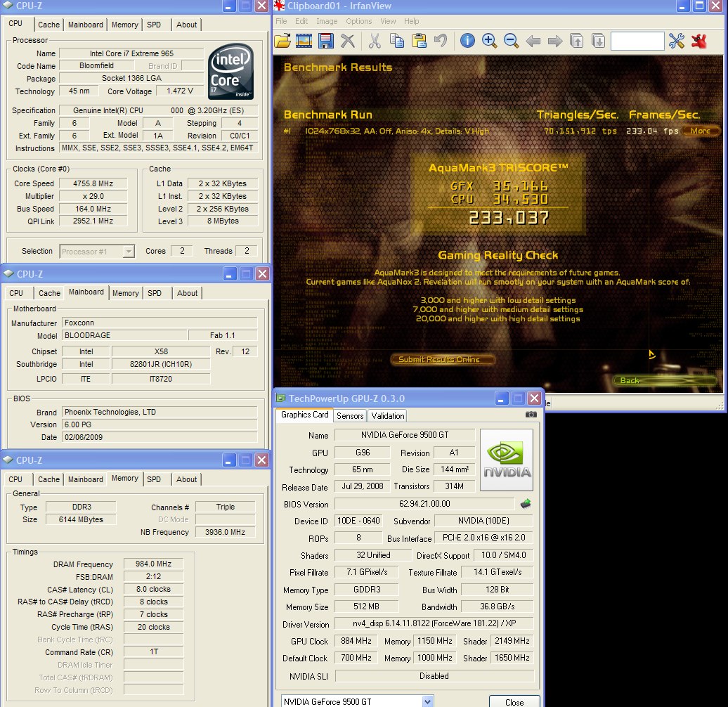This screenshot has height=707, width=728.
Task: Open the Options menu in IrfanView
Action: (358, 21)
